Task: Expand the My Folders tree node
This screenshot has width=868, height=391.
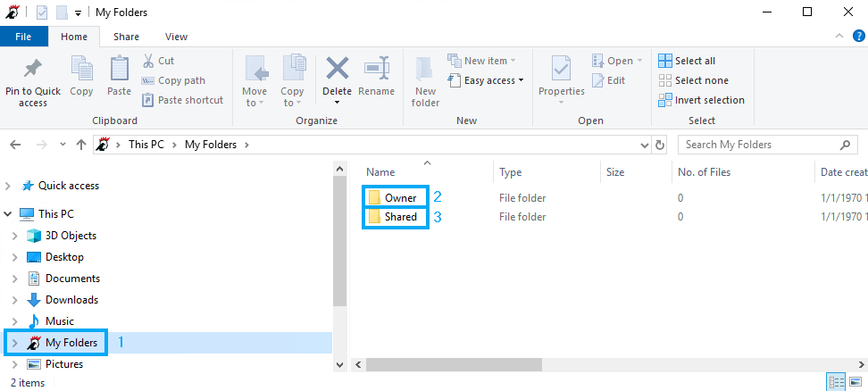Action: point(15,343)
